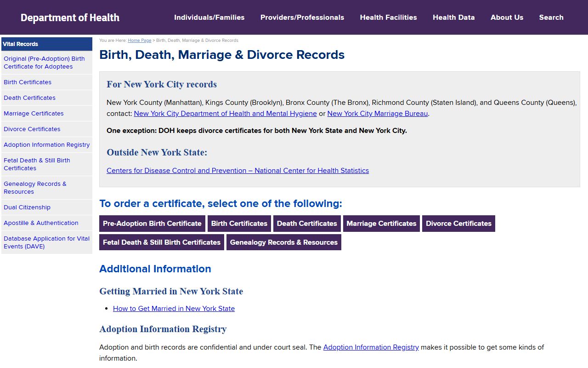Click the purple Birth Certificates button
588x368 pixels.
click(x=239, y=224)
